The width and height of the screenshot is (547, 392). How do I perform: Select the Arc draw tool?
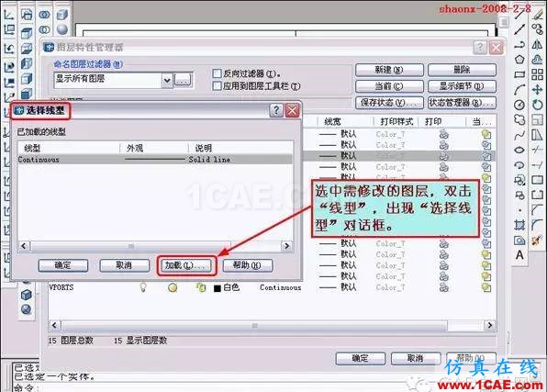pos(519,89)
